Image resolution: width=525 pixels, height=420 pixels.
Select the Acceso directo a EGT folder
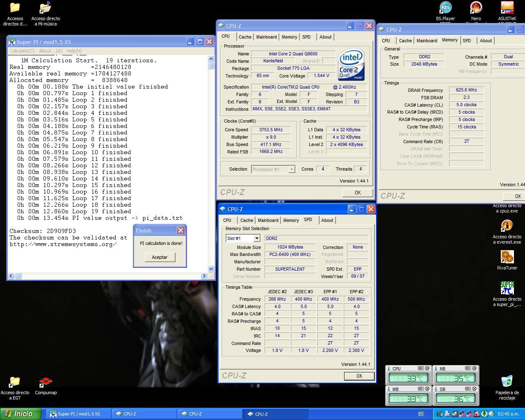point(15,382)
